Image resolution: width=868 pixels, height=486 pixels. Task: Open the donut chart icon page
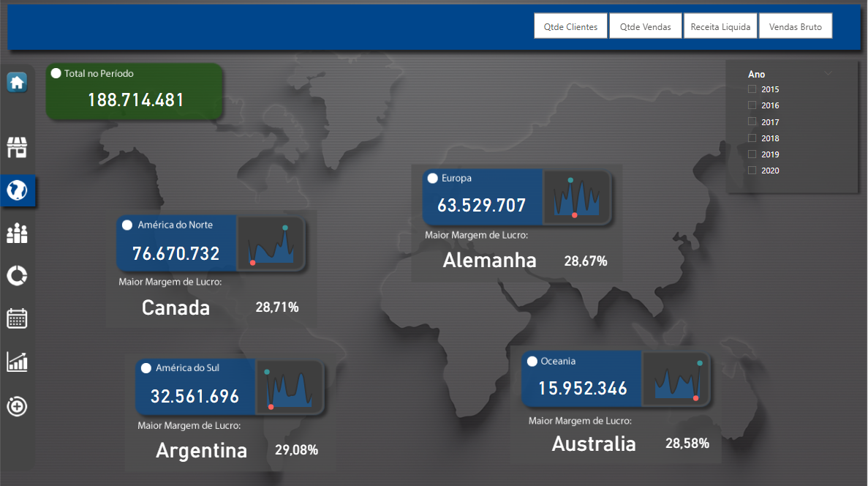(17, 276)
